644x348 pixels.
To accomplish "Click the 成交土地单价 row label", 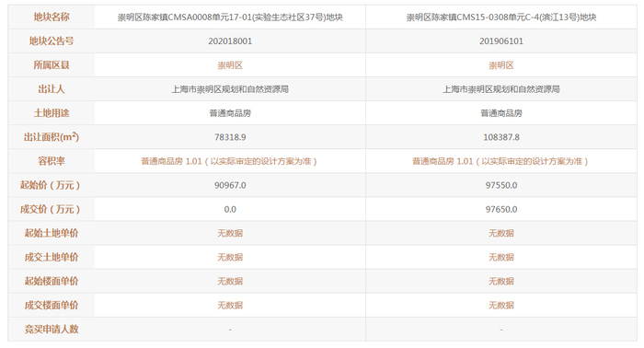I will (x=52, y=257).
